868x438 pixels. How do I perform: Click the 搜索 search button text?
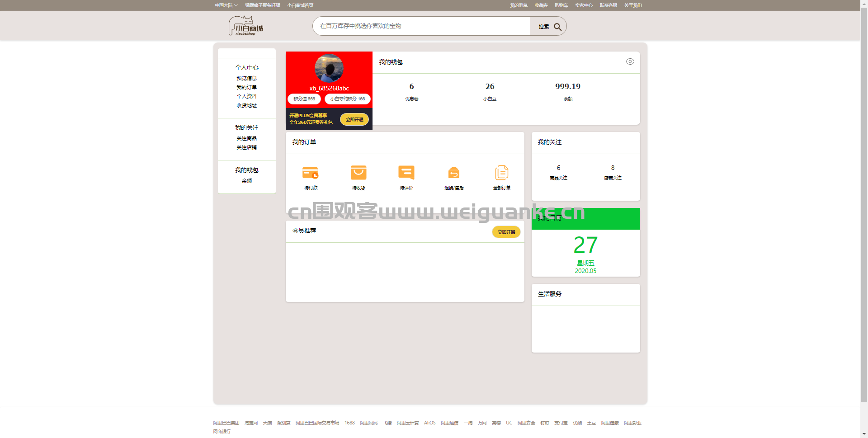[544, 27]
